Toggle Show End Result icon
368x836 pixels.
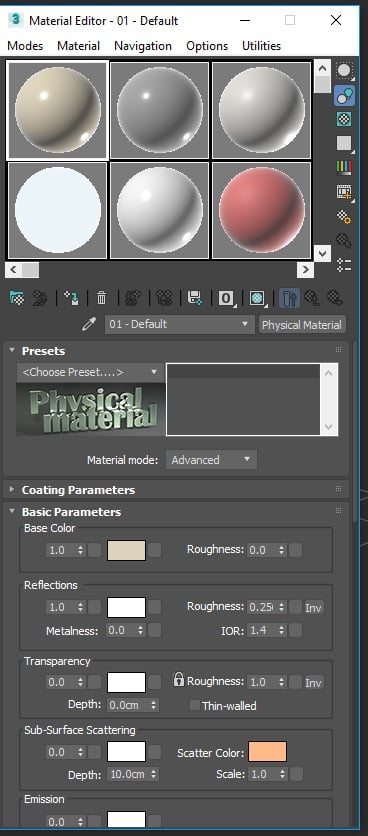[x=289, y=298]
